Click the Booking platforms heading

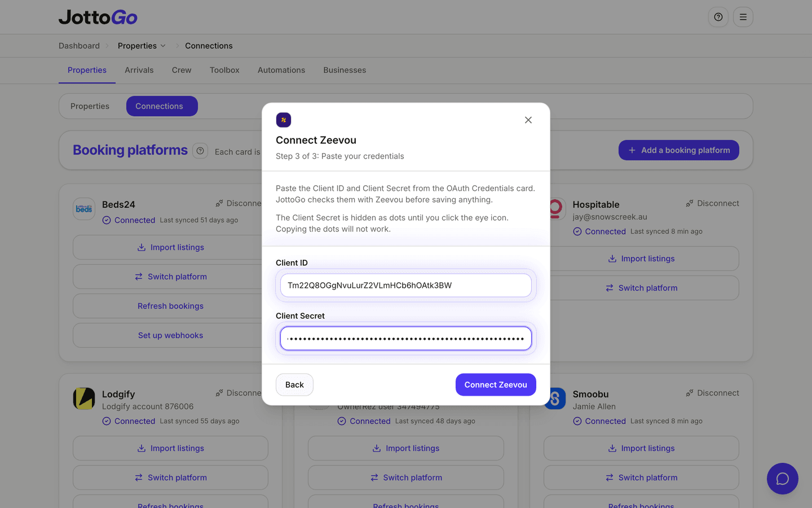tap(130, 150)
